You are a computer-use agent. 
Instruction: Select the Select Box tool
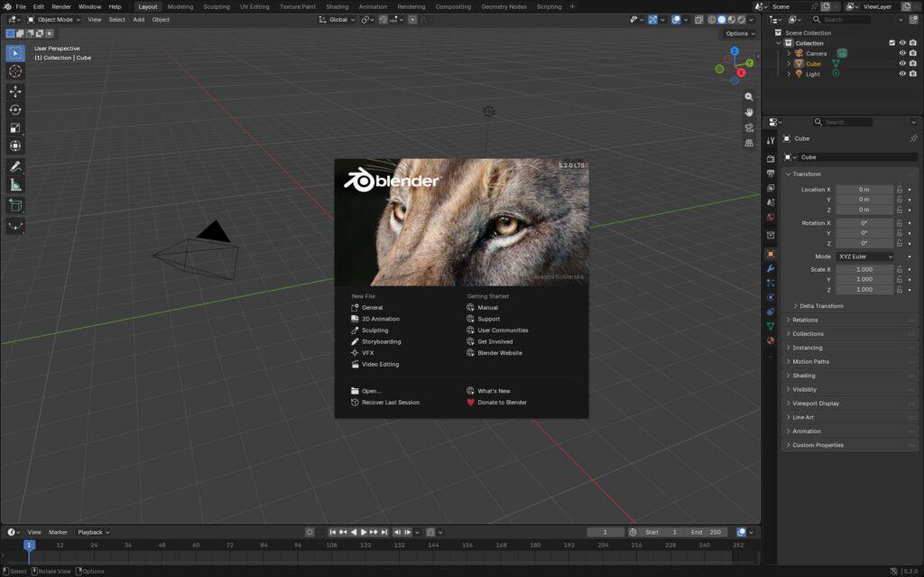click(x=15, y=53)
